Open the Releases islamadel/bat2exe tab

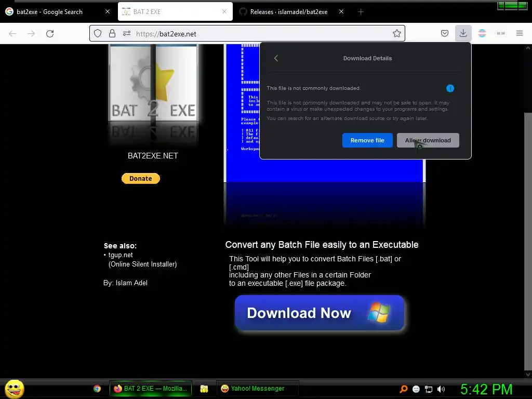click(x=289, y=11)
